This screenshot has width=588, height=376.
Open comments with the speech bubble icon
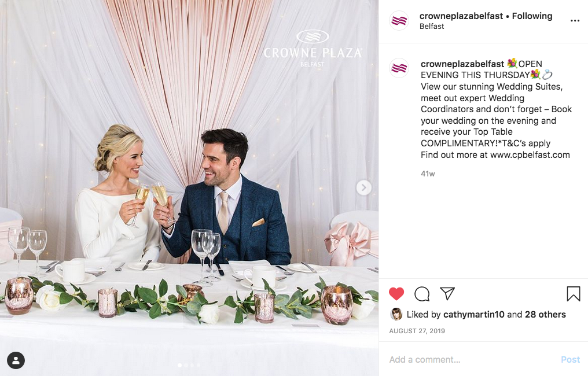pos(422,294)
